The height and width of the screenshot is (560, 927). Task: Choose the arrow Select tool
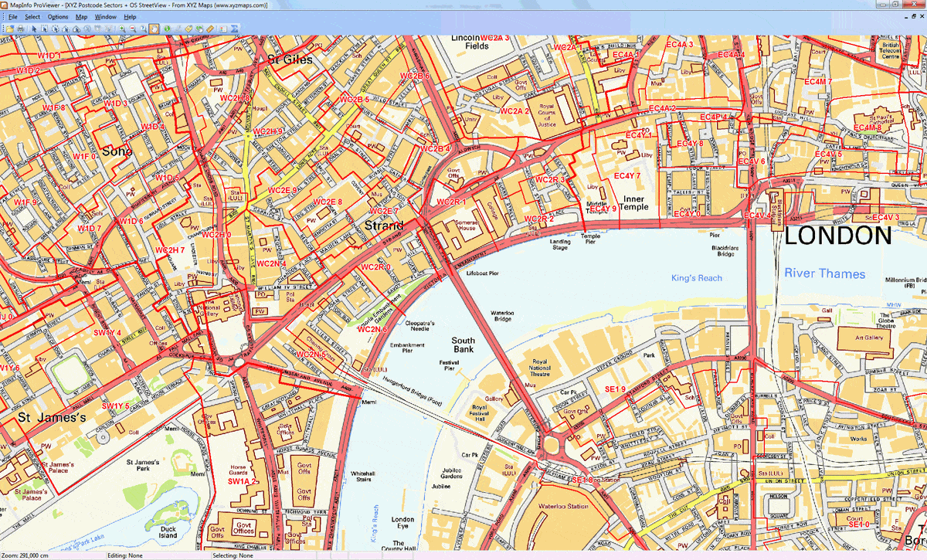click(35, 28)
